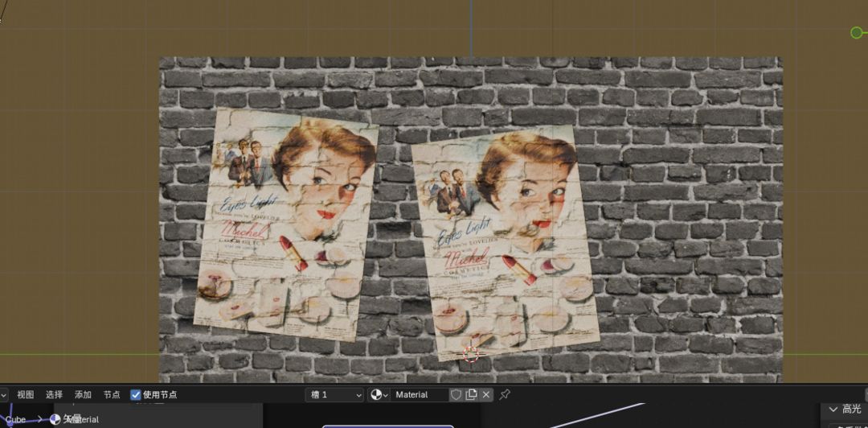Click the Material name field
868x428 pixels.
(419, 395)
